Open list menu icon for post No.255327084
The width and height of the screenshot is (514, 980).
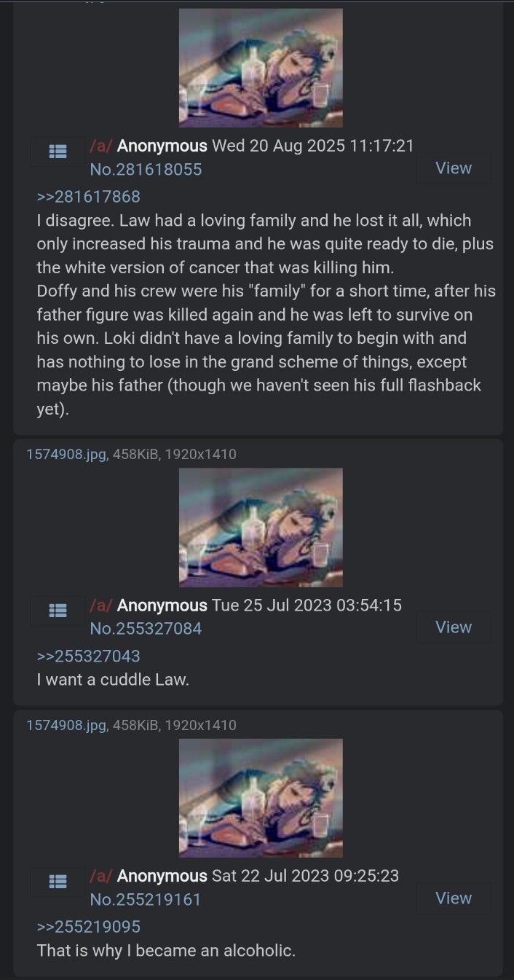tap(58, 611)
